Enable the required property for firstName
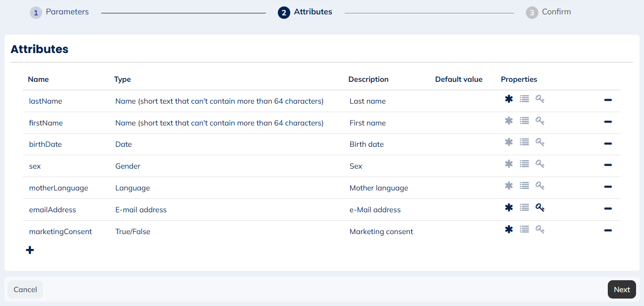This screenshot has width=644, height=306. [x=509, y=121]
